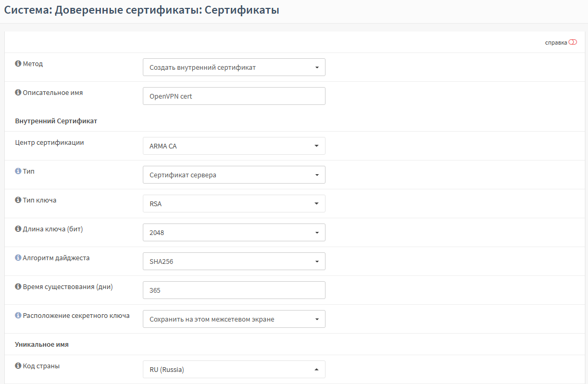Click the info icon next to Метод
The height and width of the screenshot is (384, 588).
tap(18, 64)
